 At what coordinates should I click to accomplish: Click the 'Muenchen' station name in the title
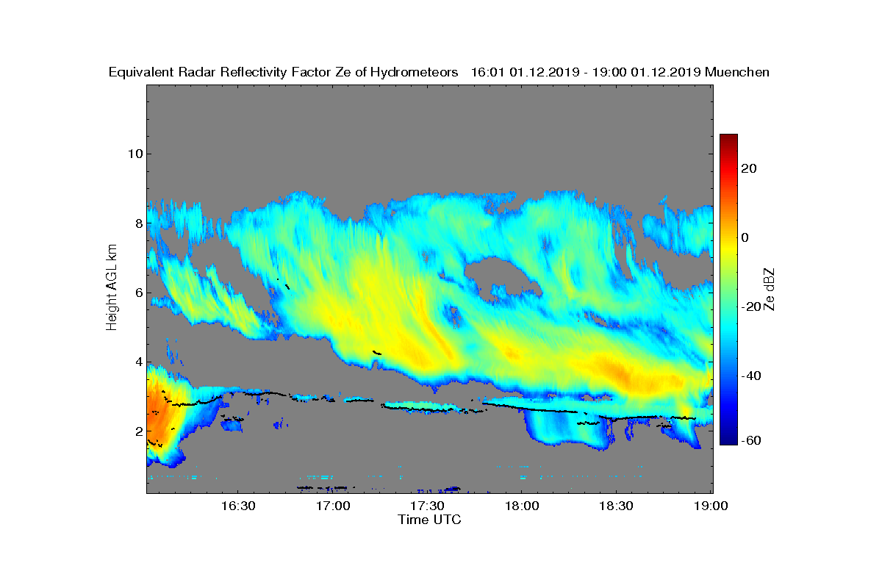pyautogui.click(x=737, y=73)
